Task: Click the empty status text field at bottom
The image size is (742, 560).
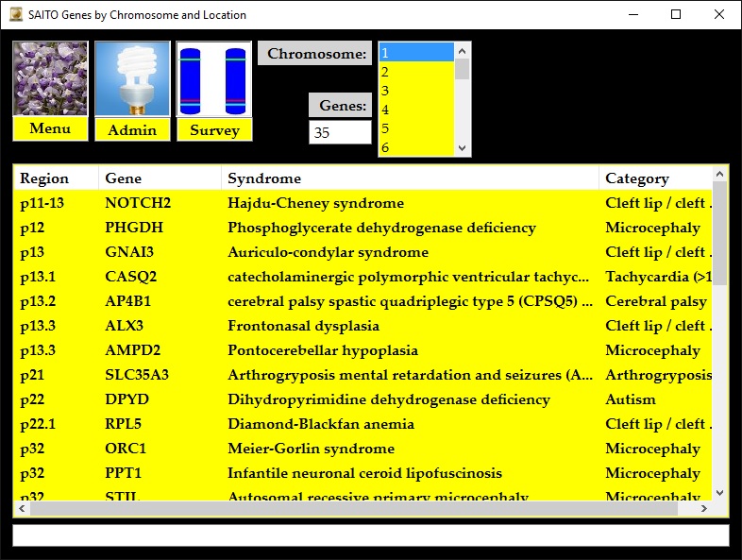Action: click(370, 535)
